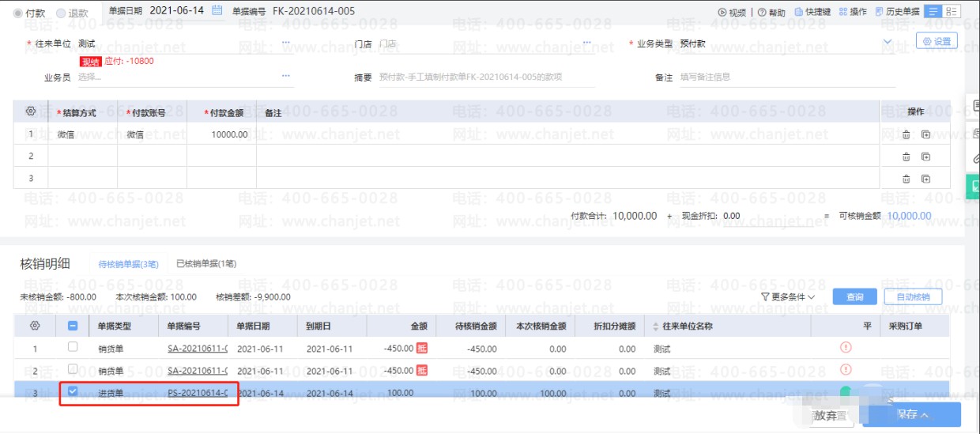Switch to 待核销单据(3笔) tab
Viewport: 980px width, 434px height.
click(129, 264)
